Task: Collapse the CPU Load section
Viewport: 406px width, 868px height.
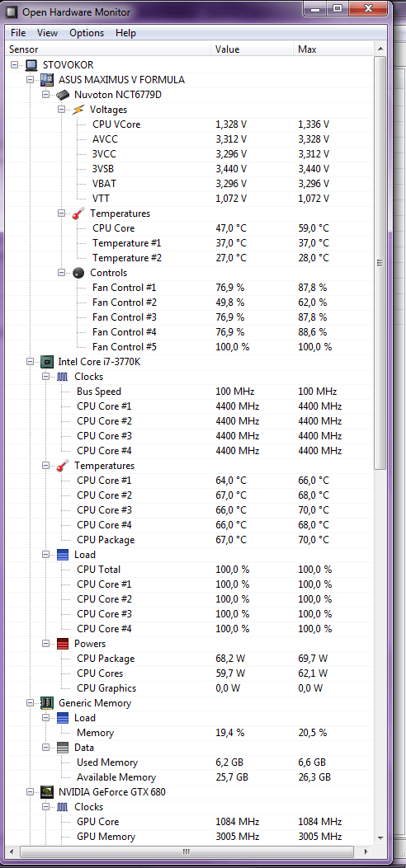Action: tap(46, 555)
